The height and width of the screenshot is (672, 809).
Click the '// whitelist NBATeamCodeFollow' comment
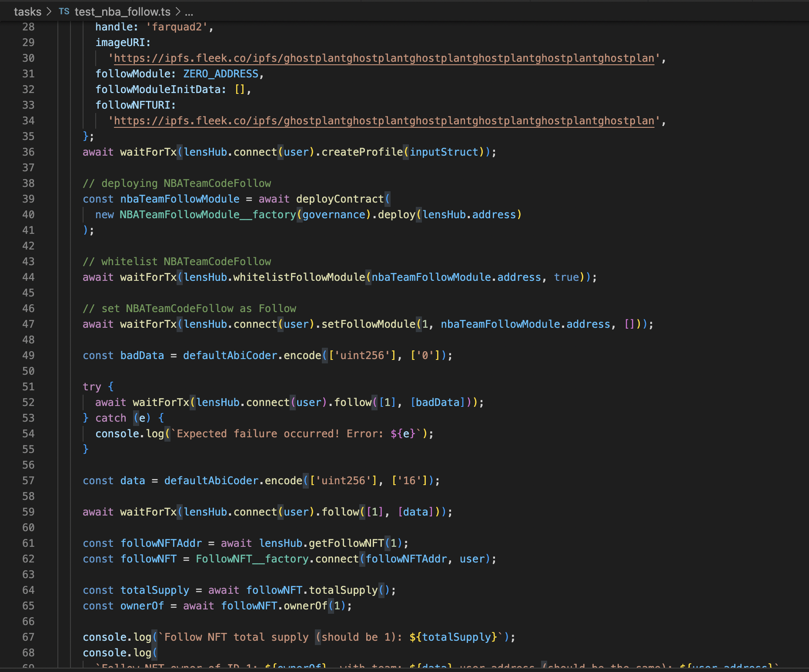click(177, 262)
